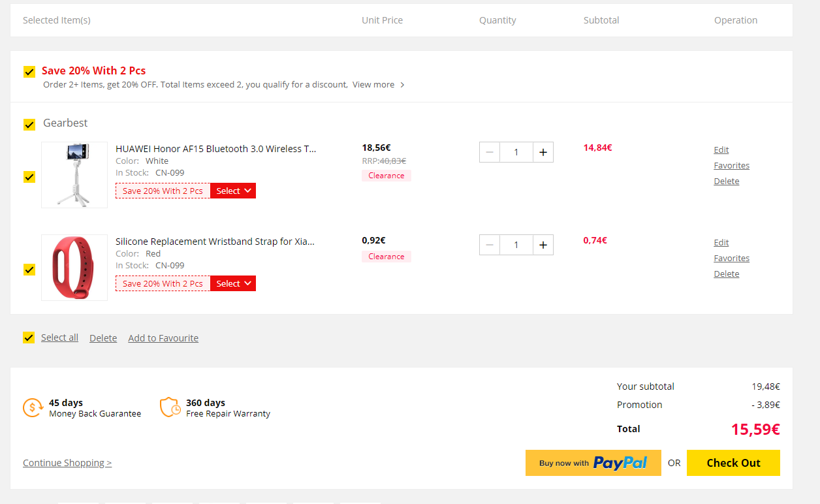This screenshot has width=820, height=504.
Task: Click quantity field for HUAWEI Honor AF15
Action: point(516,152)
